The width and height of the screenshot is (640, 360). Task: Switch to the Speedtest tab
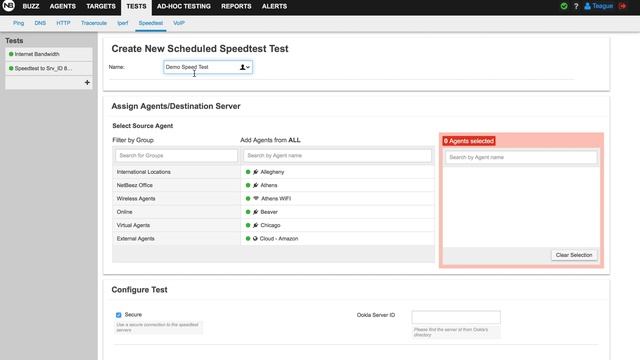pos(151,23)
